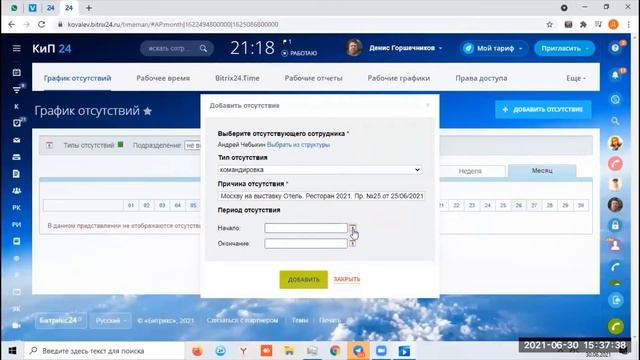
Task: Open the Windows Start menu
Action: click(x=12, y=351)
